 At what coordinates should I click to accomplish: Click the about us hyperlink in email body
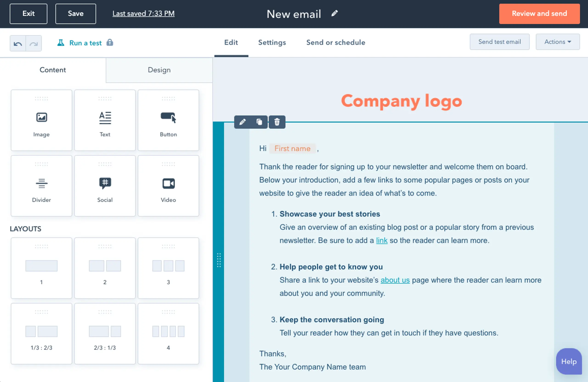tap(394, 280)
